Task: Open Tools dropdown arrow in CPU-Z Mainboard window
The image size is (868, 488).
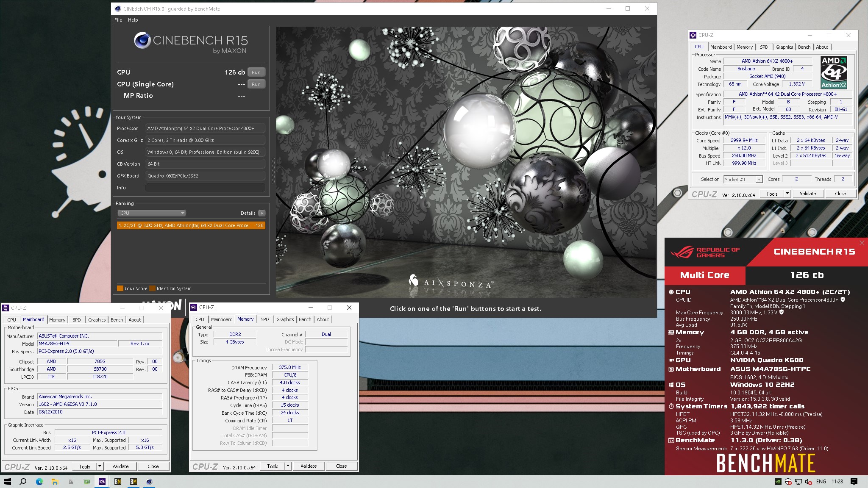Action: tap(100, 466)
